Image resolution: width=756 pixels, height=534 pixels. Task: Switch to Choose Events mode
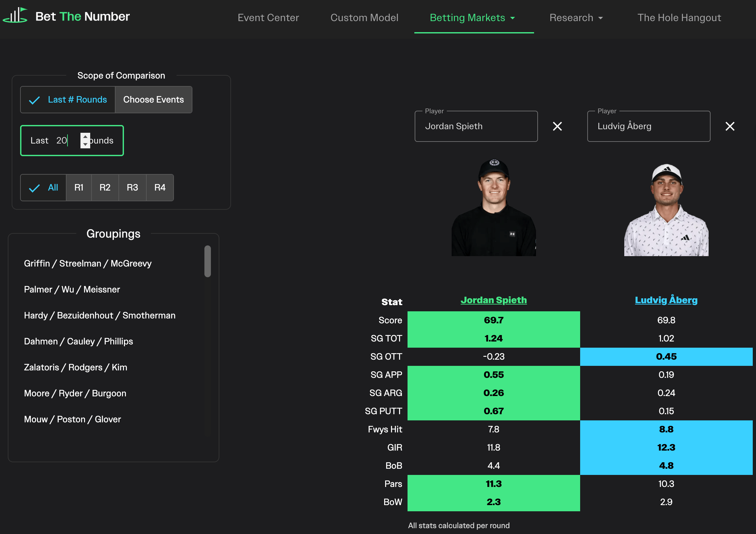pos(153,100)
